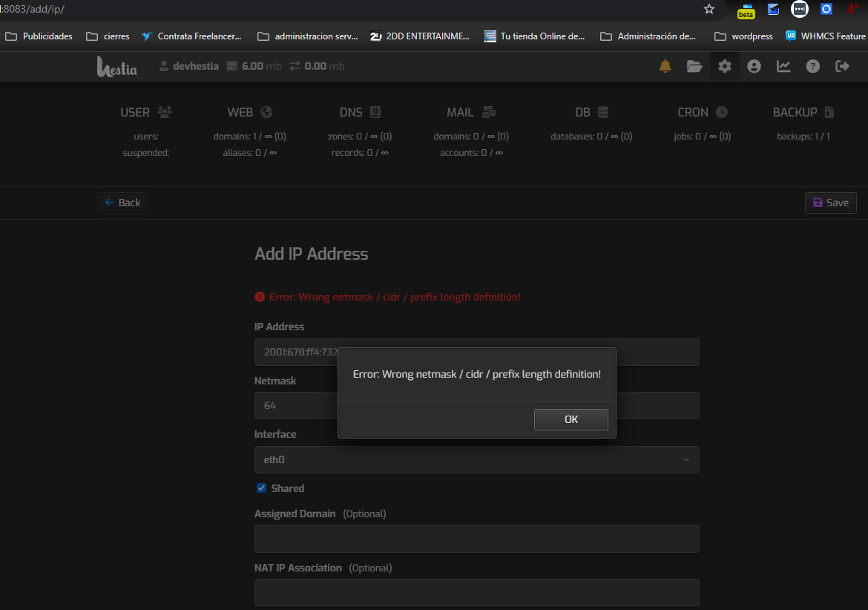Screen dimensions: 868x610
Task: Open the MAIL tab
Action: pyautogui.click(x=471, y=112)
